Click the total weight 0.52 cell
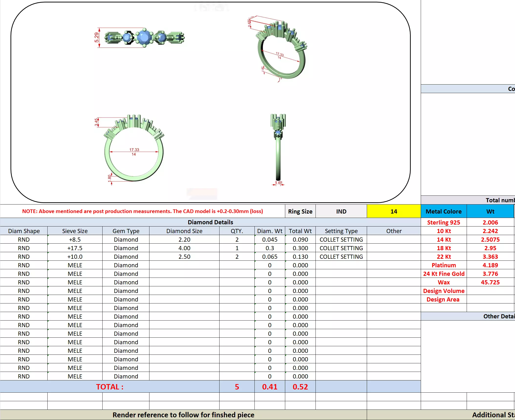Viewport: 515px width, 420px height. point(300,387)
